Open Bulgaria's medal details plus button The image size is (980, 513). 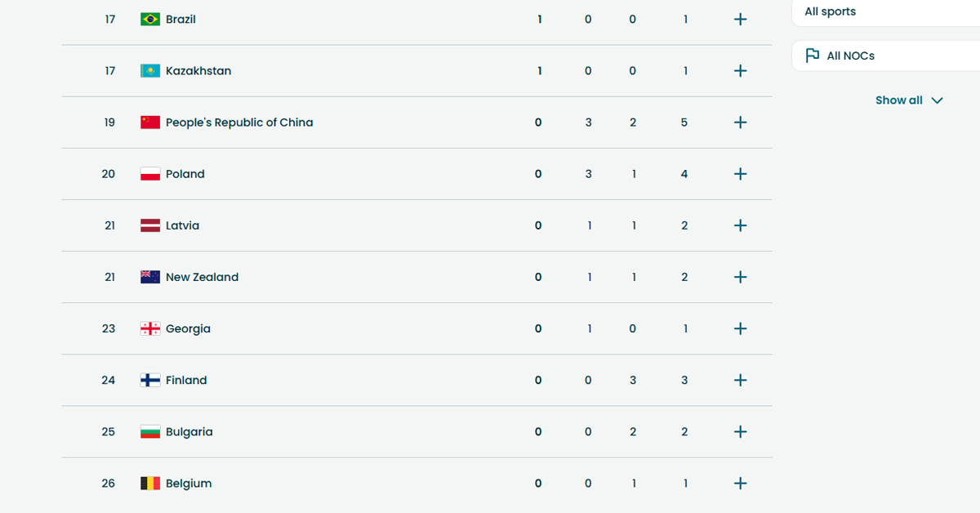click(740, 431)
